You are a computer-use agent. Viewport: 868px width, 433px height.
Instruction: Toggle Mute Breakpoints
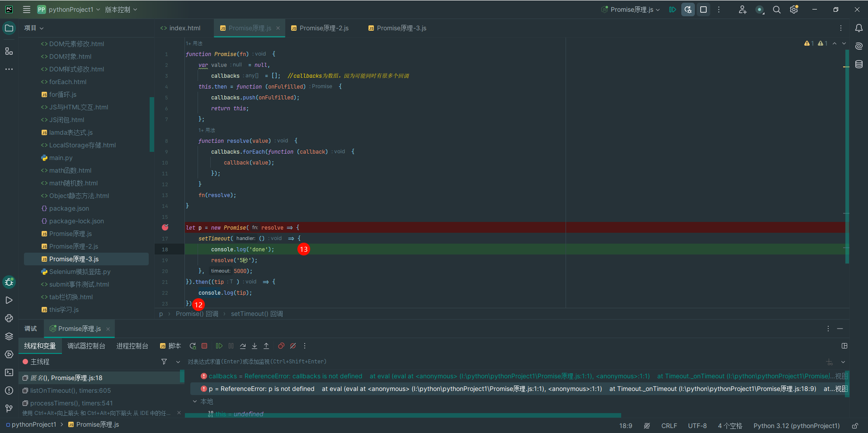coord(293,346)
